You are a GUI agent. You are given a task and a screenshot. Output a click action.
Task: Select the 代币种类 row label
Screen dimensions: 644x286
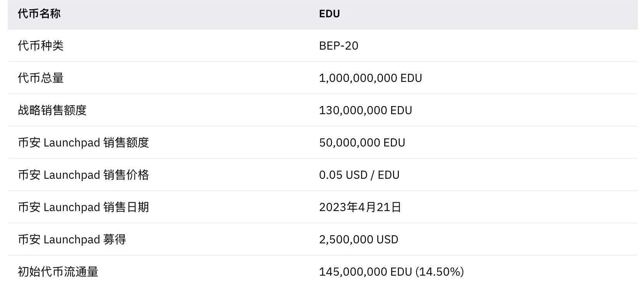coord(41,46)
